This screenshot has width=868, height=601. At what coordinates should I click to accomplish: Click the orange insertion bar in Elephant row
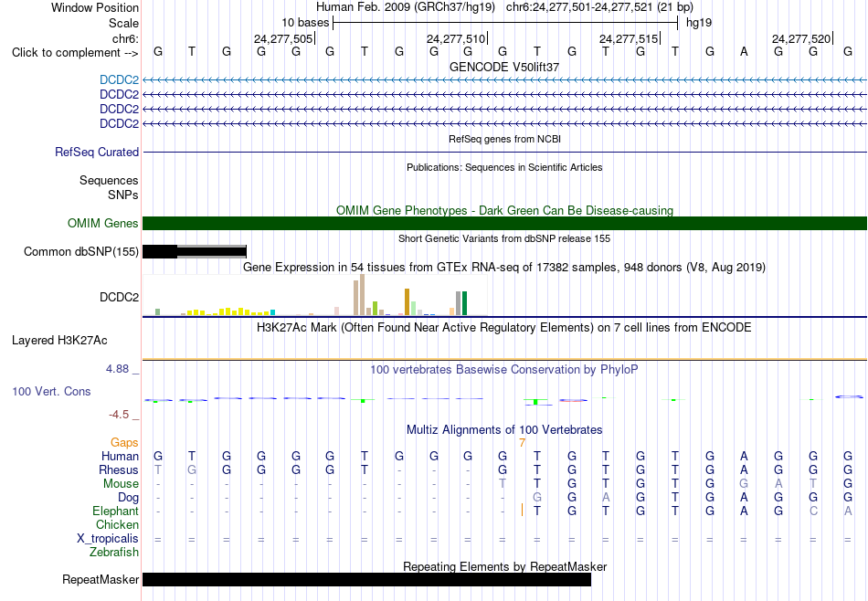[522, 510]
